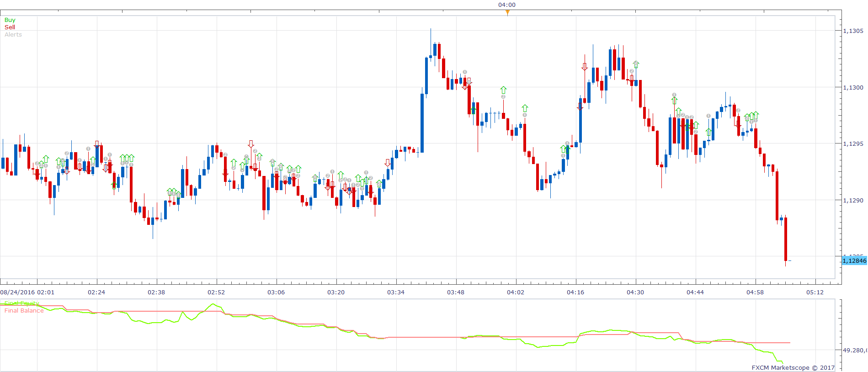Viewport: 868px width, 372px height.
Task: Toggle the Alerts legend entry
Action: point(13,35)
